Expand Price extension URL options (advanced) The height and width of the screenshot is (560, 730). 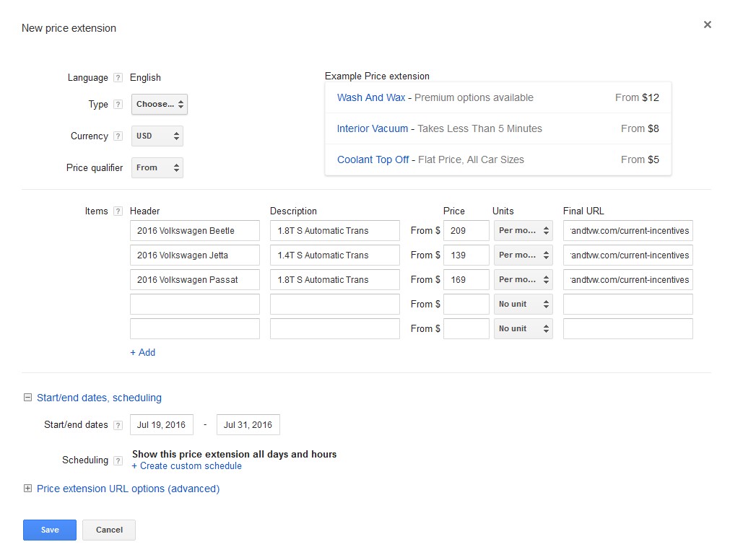[x=27, y=489]
